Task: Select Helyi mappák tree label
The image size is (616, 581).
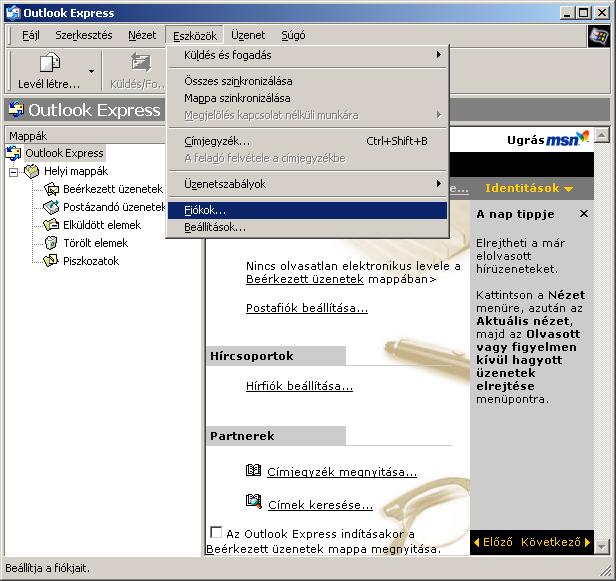Action: pos(76,171)
